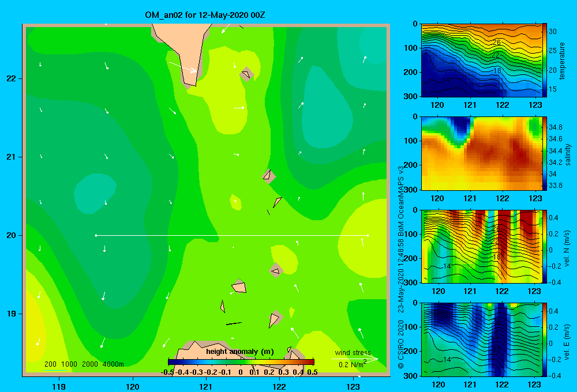Image resolution: width=577 pixels, height=392 pixels.
Task: Click the "4000m" depth contour legend entry
Action: point(113,364)
